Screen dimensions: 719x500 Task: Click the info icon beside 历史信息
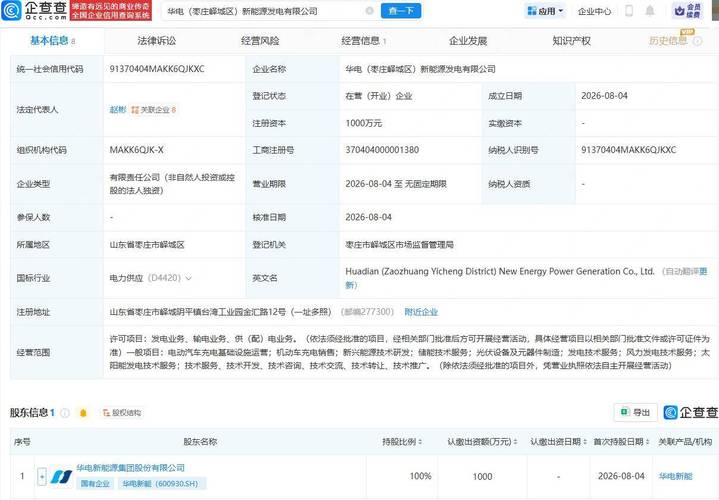(x=697, y=41)
